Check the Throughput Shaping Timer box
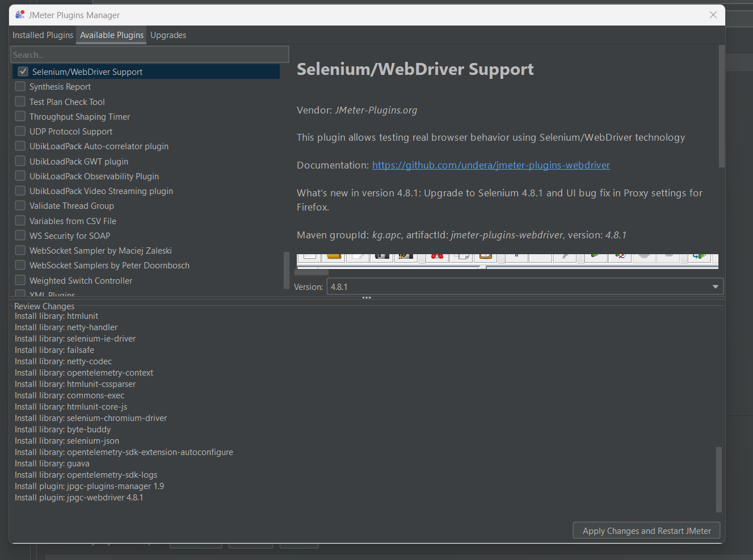 pos(20,116)
